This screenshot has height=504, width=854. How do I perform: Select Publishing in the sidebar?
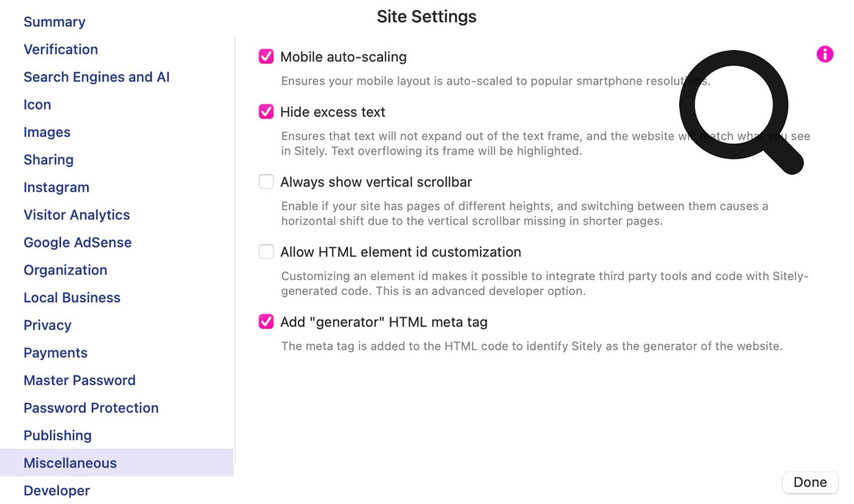[57, 435]
